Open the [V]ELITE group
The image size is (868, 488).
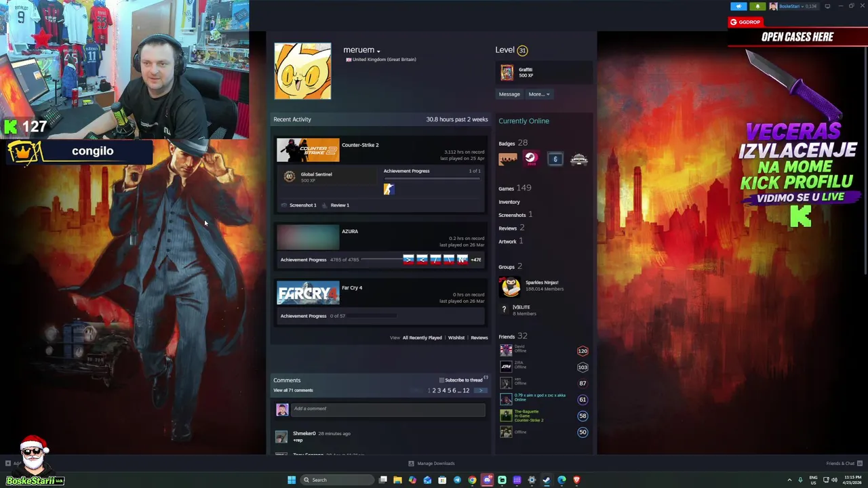(521, 307)
